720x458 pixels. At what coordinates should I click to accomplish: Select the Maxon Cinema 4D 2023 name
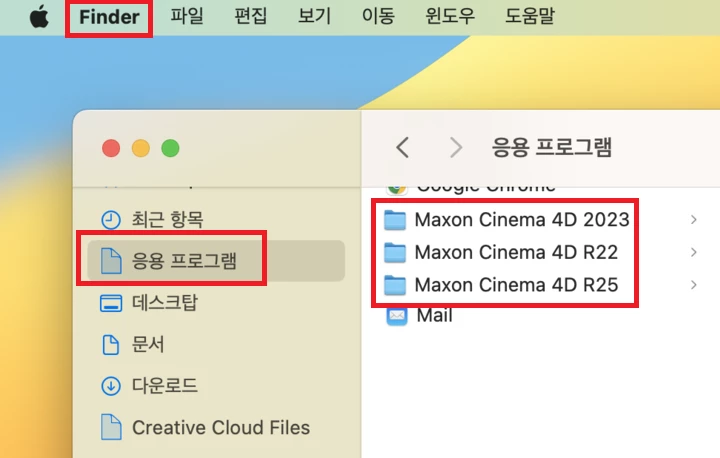[x=522, y=220]
